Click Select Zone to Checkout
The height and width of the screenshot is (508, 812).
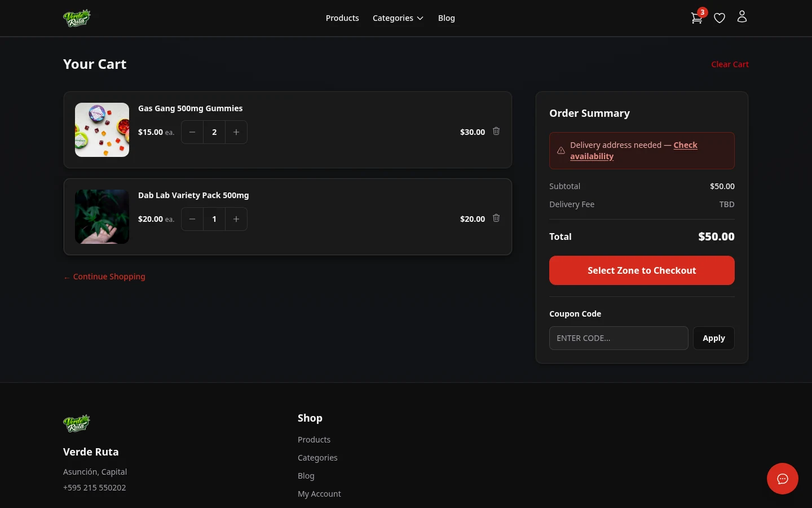(x=642, y=270)
